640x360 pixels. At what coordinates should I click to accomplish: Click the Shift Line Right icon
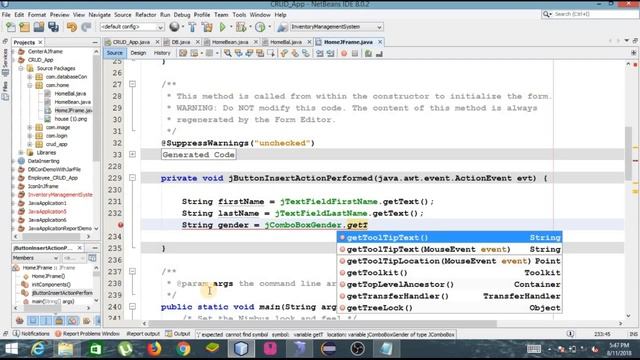coord(331,53)
